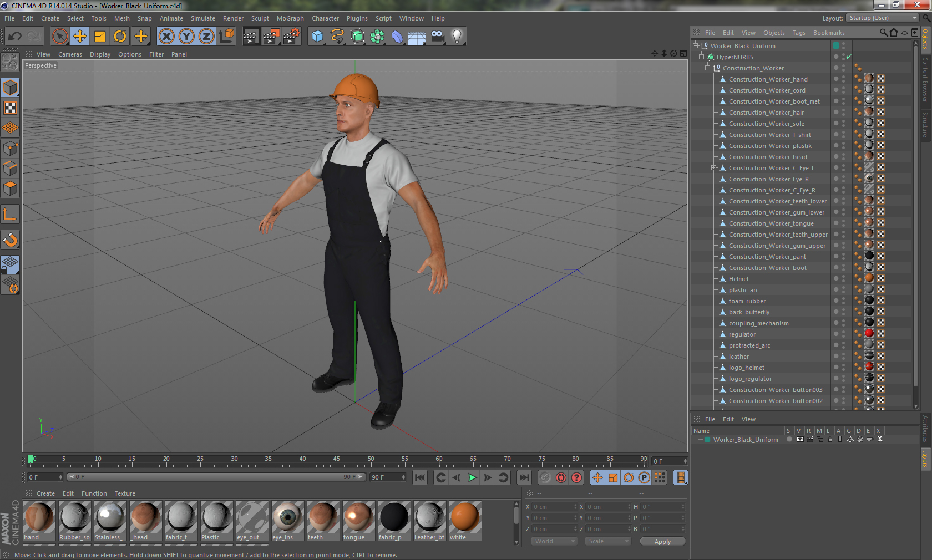Viewport: 932px width, 560px height.
Task: Toggle X axis lock
Action: point(166,37)
